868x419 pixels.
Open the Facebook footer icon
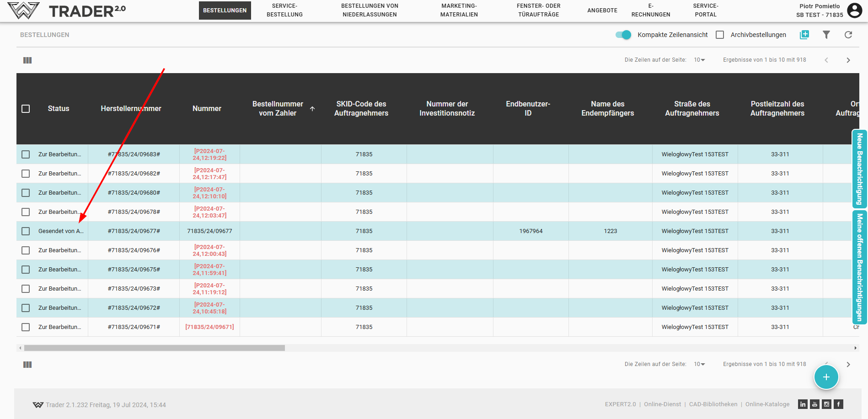(x=838, y=404)
